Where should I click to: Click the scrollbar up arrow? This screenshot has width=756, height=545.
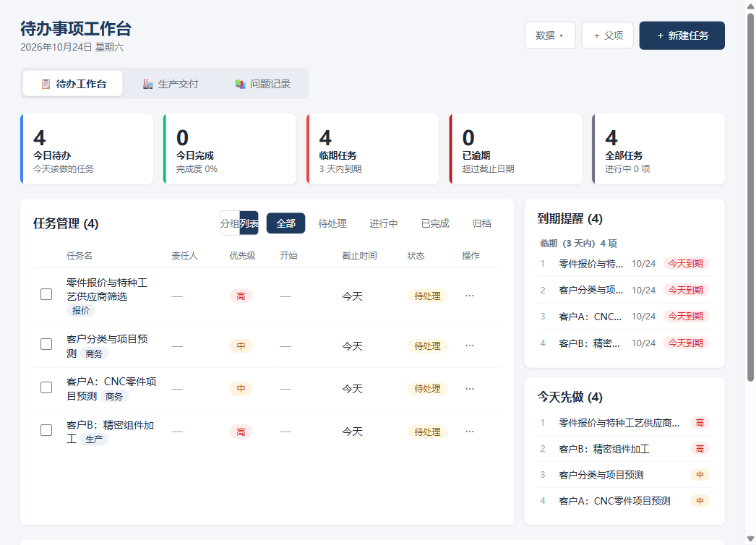coord(751,6)
